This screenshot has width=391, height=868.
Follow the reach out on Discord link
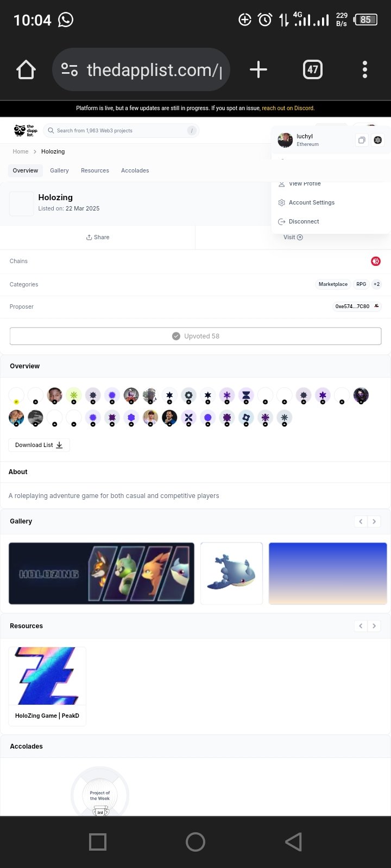[288, 108]
